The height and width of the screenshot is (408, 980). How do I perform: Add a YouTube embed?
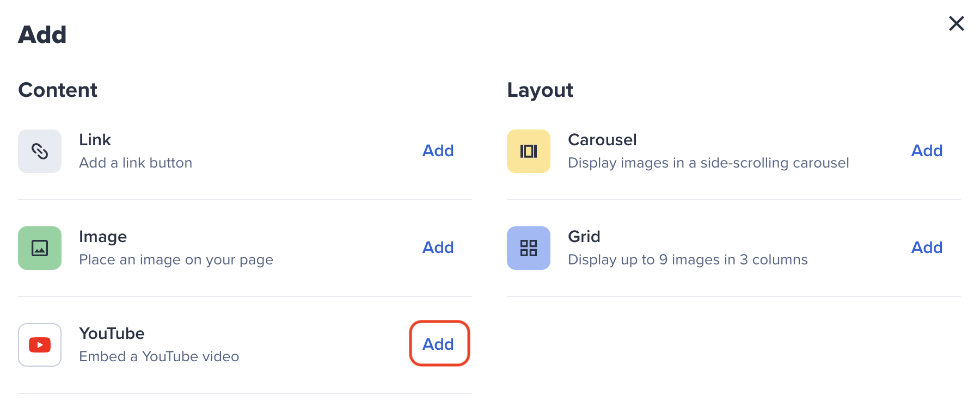(x=439, y=344)
